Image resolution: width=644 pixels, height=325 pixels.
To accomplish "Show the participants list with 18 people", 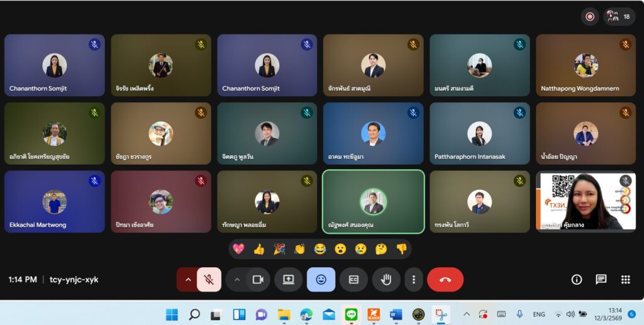I will [x=619, y=16].
